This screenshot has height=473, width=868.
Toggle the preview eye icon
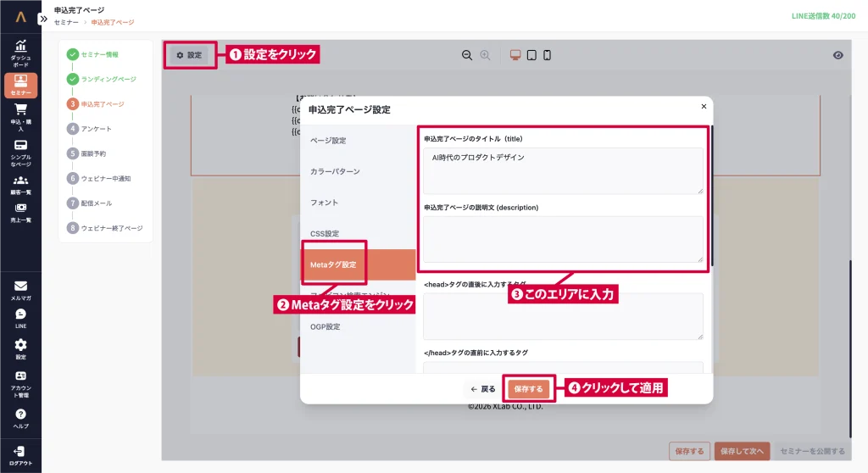837,55
